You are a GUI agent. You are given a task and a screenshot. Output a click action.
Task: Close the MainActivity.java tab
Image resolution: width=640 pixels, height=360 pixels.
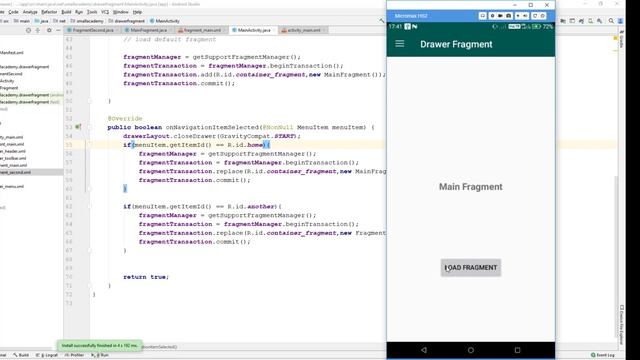[x=274, y=30]
